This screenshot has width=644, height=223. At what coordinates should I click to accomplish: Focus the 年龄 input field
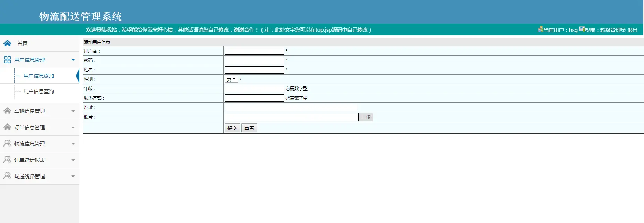[255, 88]
